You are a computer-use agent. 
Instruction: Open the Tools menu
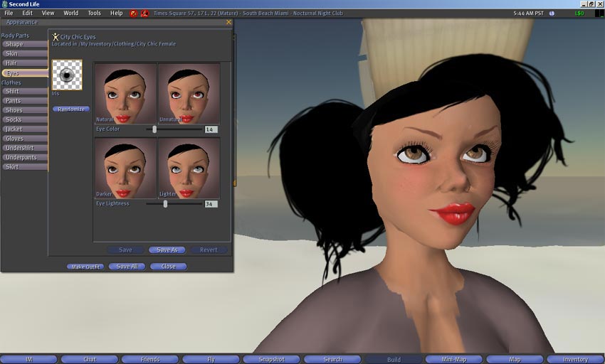94,13
